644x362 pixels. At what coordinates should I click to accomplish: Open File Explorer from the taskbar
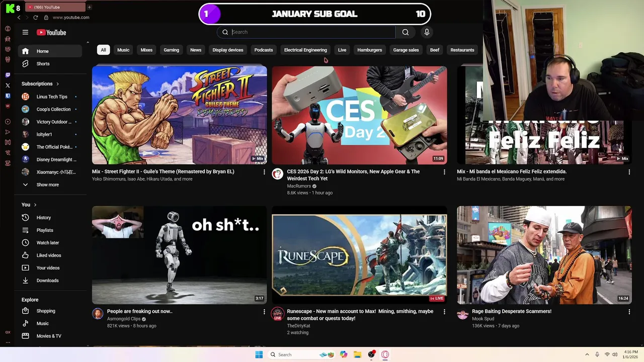[x=357, y=354]
